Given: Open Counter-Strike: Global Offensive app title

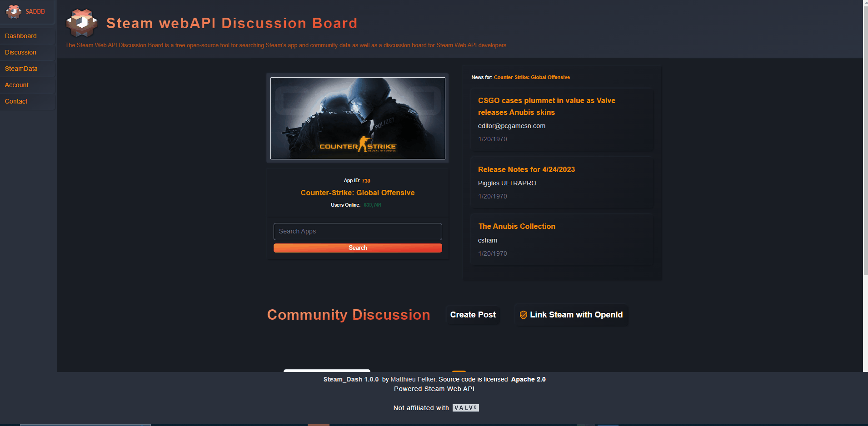Looking at the screenshot, I should point(358,193).
